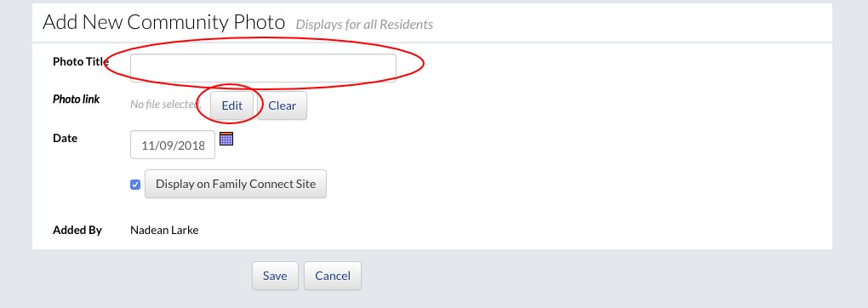Select the Photo link label
Screen dimensions: 868x308
(x=77, y=100)
